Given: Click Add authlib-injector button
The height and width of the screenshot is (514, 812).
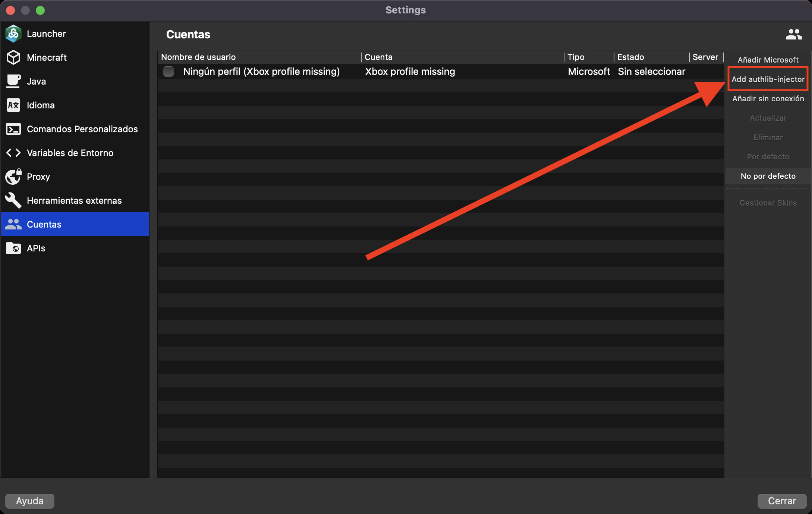Looking at the screenshot, I should tap(768, 79).
